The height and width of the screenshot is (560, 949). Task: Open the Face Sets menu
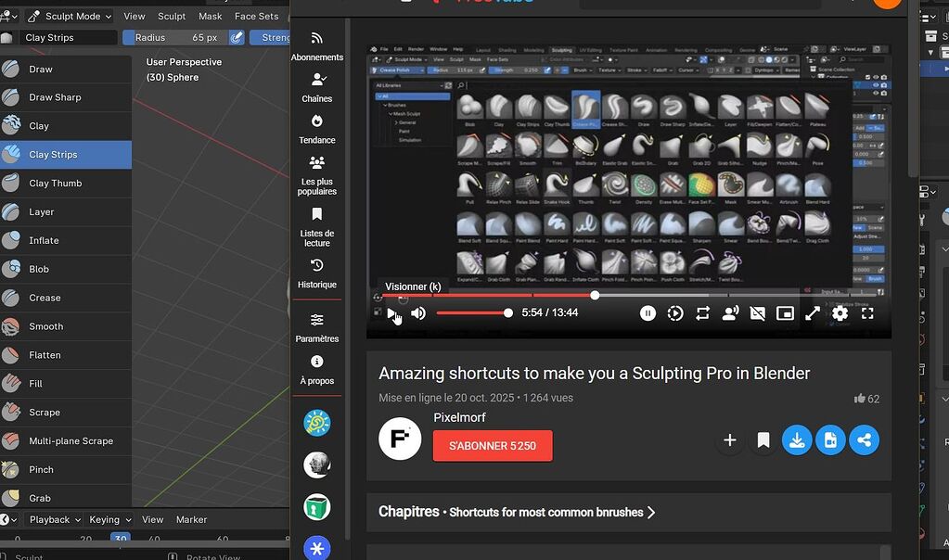tap(257, 17)
